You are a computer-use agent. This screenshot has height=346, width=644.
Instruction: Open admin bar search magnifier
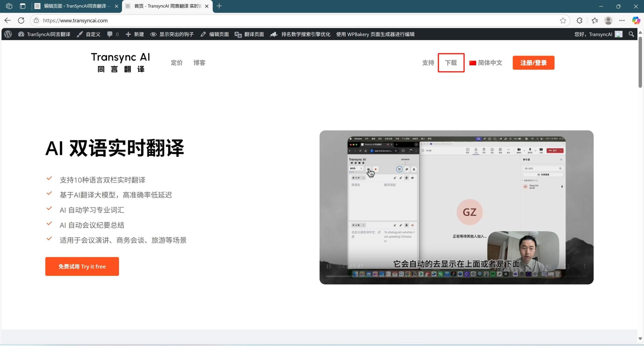tap(631, 34)
